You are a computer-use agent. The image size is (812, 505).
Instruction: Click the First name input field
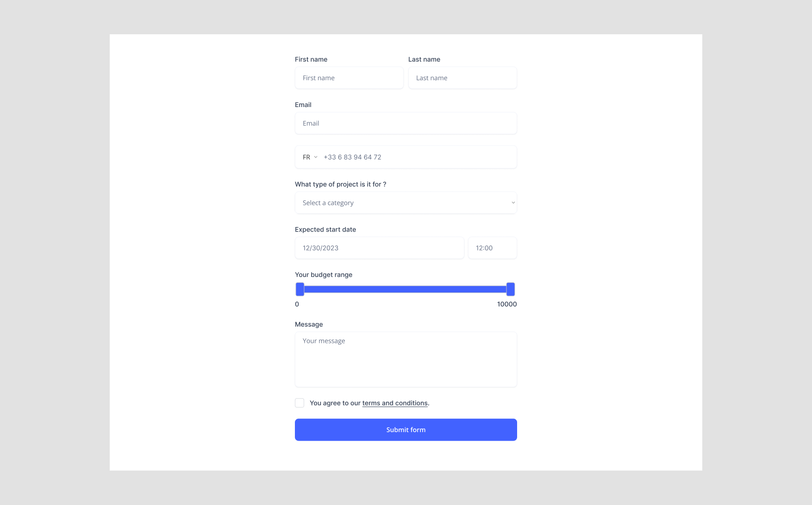349,78
